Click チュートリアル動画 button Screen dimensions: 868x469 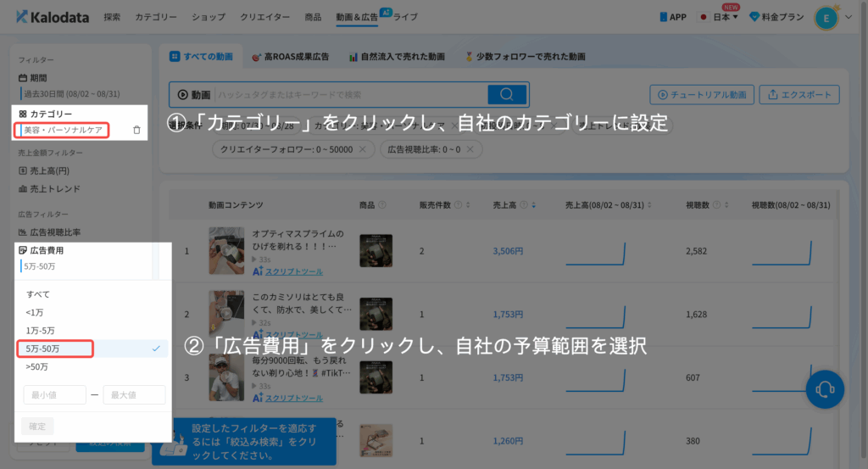pyautogui.click(x=701, y=95)
